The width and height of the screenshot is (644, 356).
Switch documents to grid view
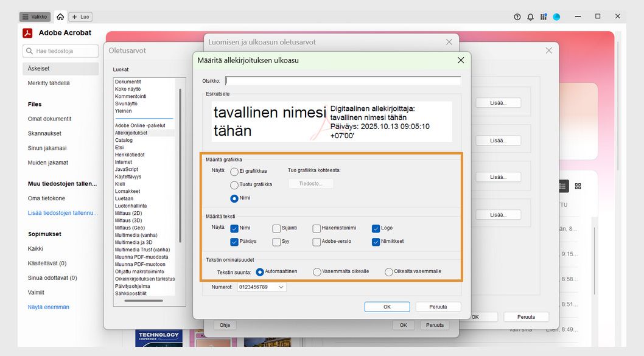pyautogui.click(x=578, y=186)
